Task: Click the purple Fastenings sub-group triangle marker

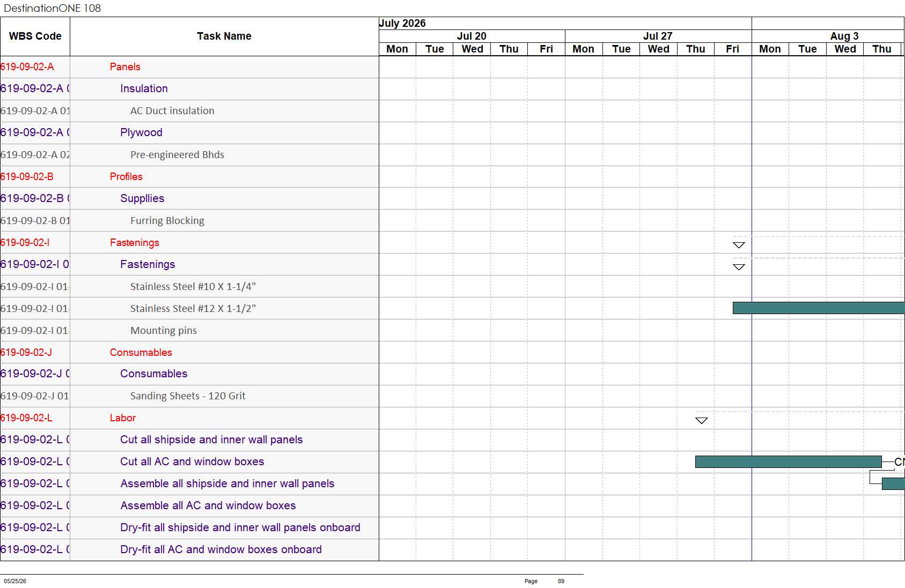Action: pos(739,267)
